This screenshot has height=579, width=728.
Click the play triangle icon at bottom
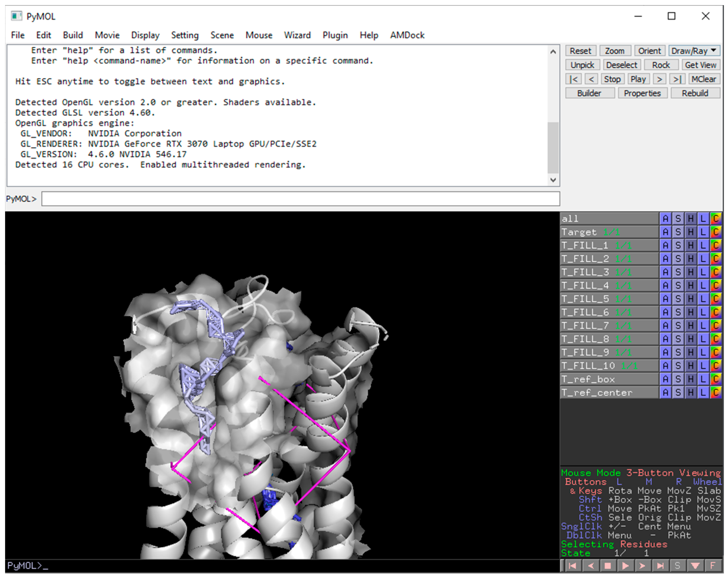point(625,566)
